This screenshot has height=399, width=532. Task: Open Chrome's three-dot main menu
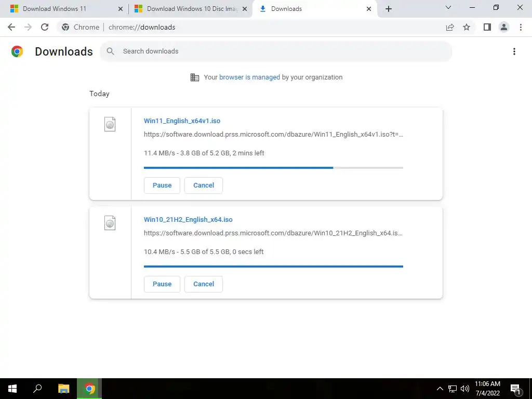tap(521, 27)
